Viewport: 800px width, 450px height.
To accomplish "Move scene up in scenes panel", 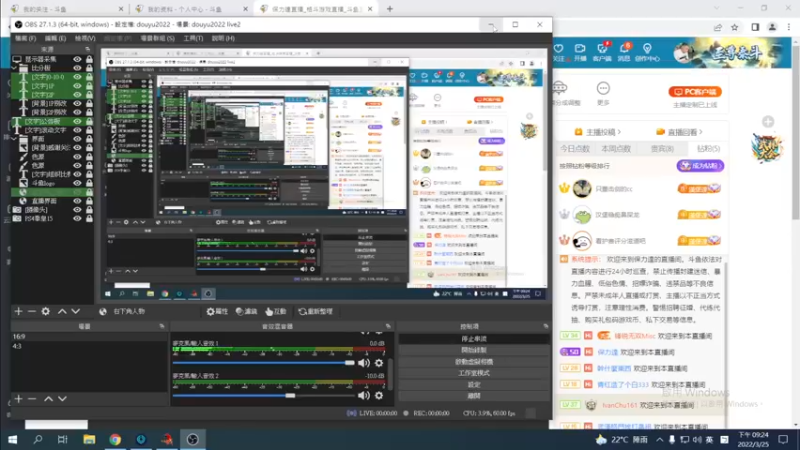I will pos(48,398).
